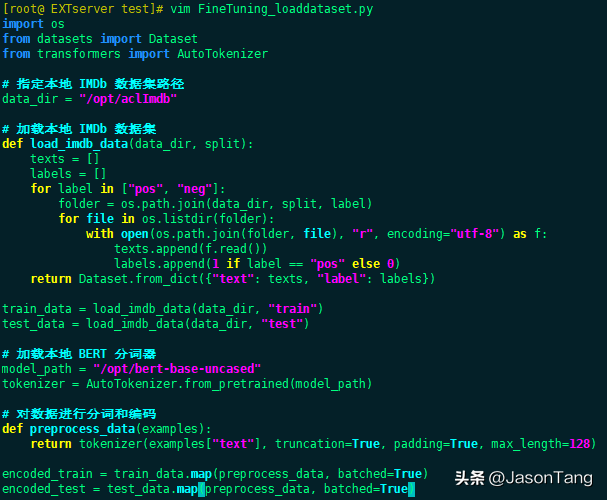Click 'tokenizer = AutoTokenizer.from_pretrained(model_path)' line
Screen dimensions: 607x500
[x=187, y=384]
